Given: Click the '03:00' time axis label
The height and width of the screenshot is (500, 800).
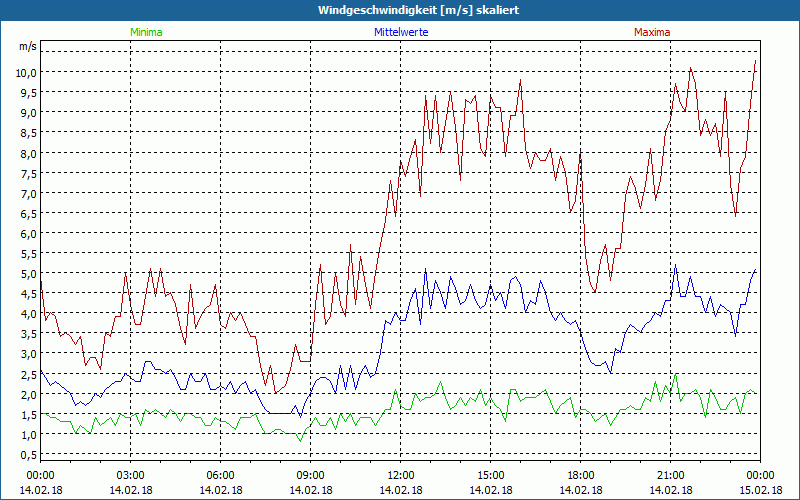Looking at the screenshot, I should 131,476.
